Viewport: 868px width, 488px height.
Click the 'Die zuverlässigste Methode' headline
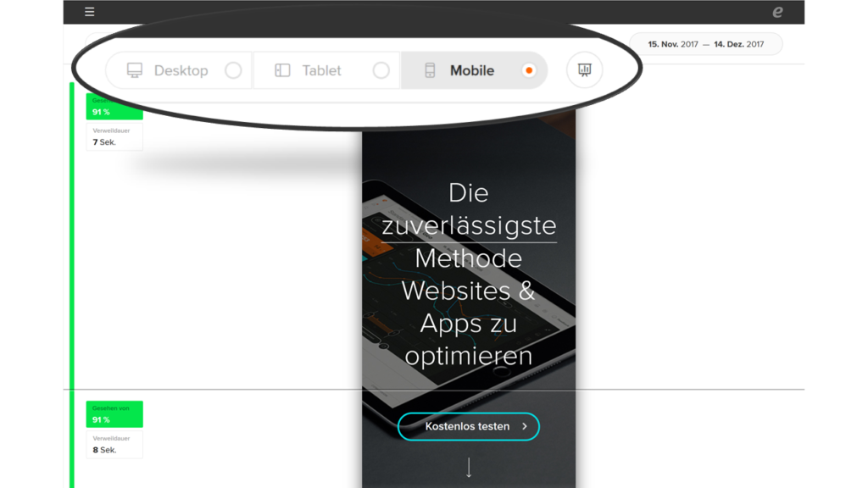468,274
